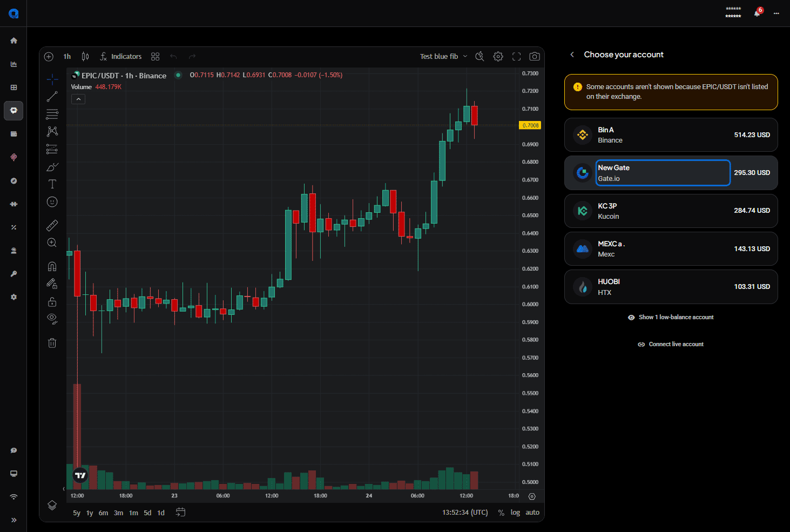This screenshot has width=790, height=532.
Task: Open quick search on the chart toolbar
Action: tap(480, 56)
